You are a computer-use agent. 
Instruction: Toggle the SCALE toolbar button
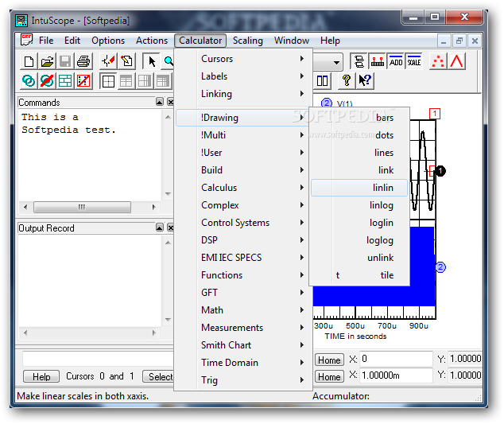tap(414, 61)
